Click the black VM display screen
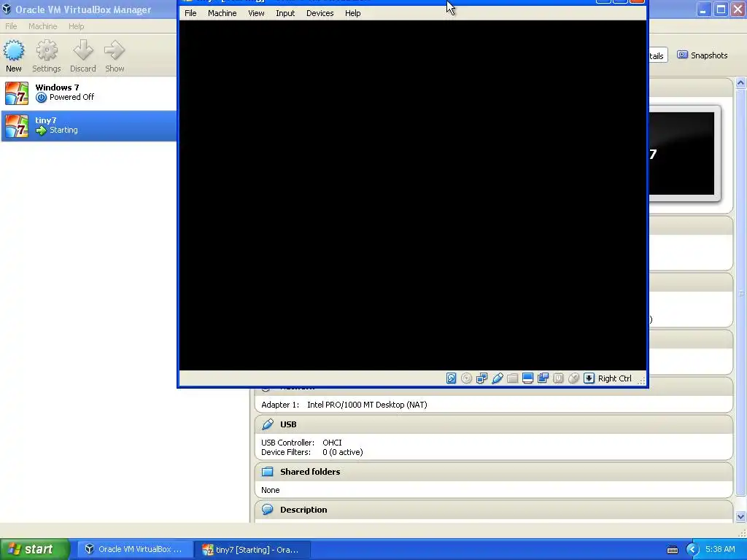The height and width of the screenshot is (560, 747). pos(413,195)
